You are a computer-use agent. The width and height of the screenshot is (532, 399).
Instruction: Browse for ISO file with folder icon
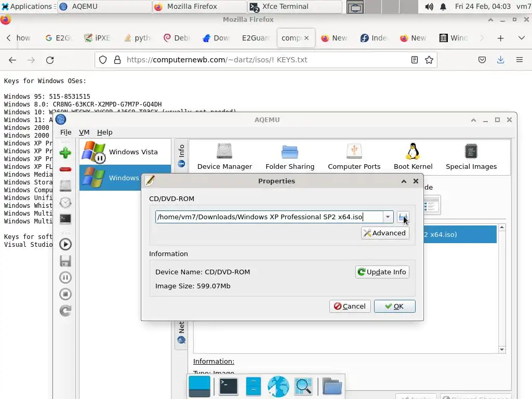pos(403,217)
